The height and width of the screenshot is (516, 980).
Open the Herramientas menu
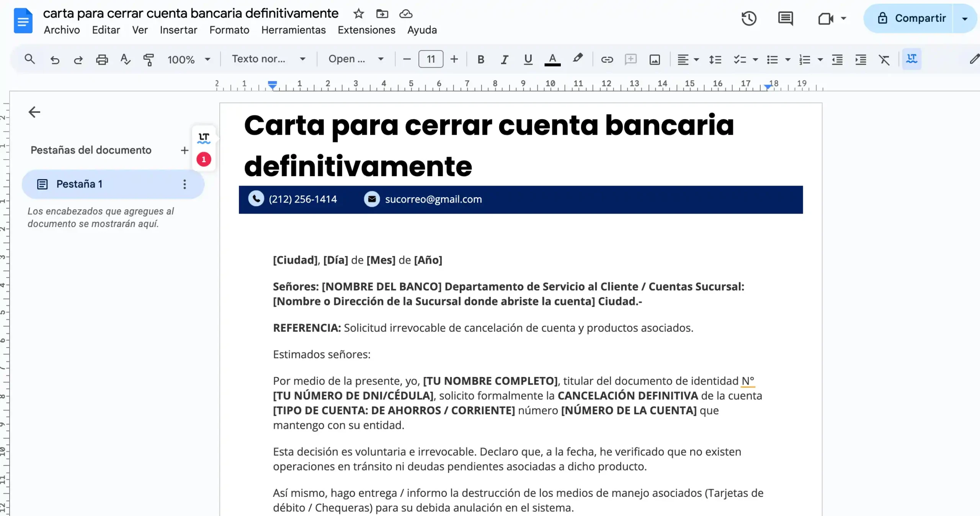point(293,30)
